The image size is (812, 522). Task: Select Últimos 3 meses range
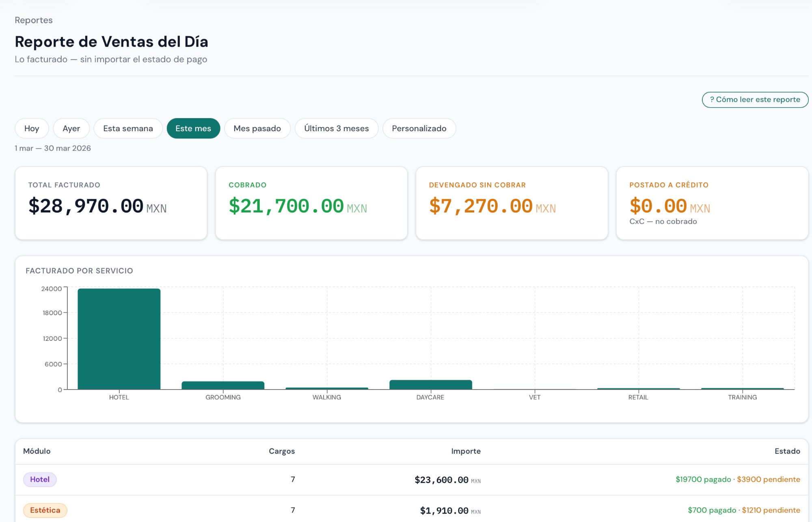click(336, 128)
